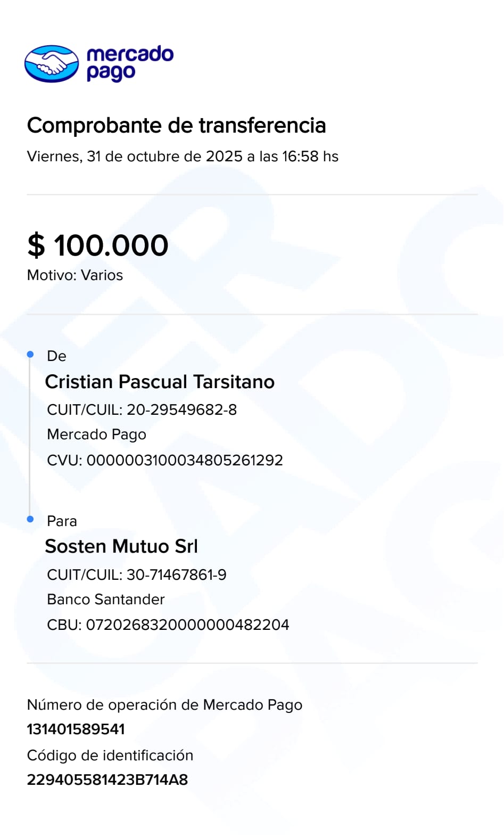Screen dimensions: 504x837
Task: Click the Motivo: Varios text
Action: (75, 275)
